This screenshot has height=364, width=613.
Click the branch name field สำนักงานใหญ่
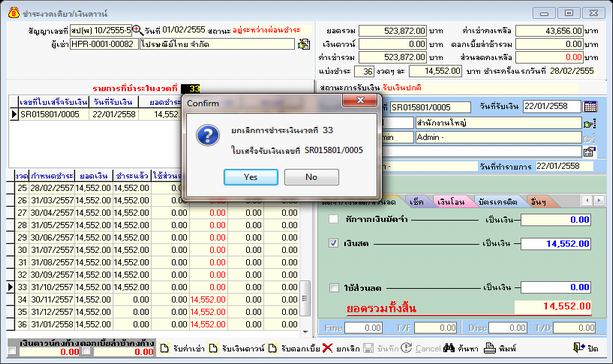(498, 123)
